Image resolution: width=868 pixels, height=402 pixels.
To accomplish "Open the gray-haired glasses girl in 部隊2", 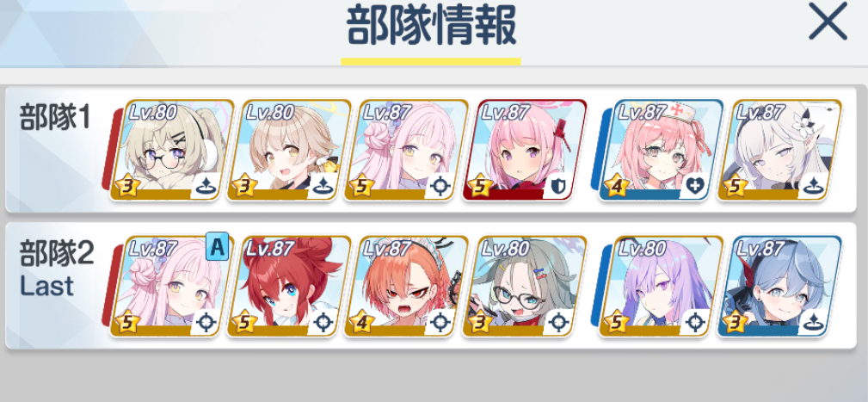I will click(524, 287).
